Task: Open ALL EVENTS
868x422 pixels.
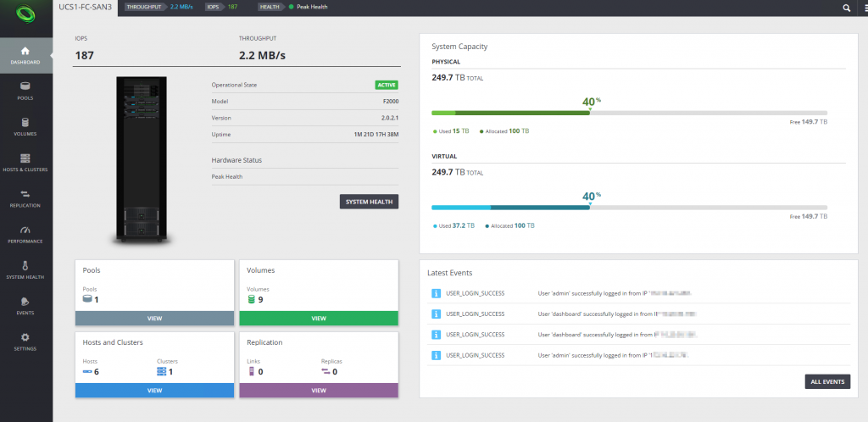Action: point(827,381)
